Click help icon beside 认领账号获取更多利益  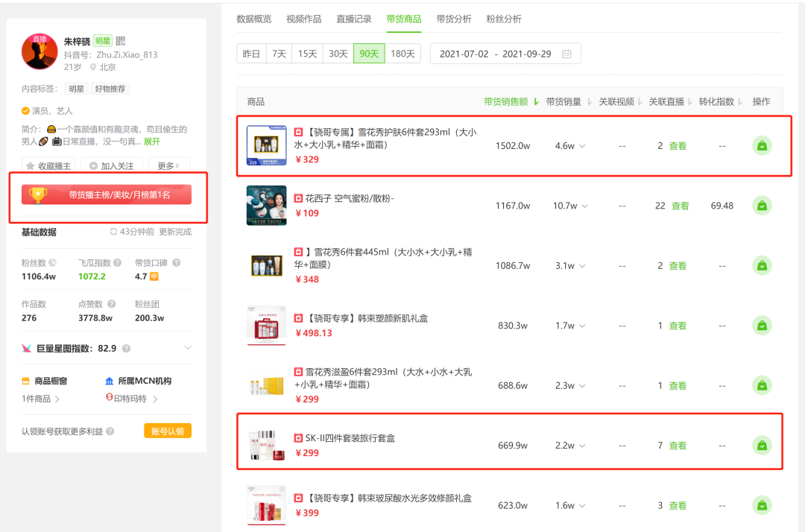click(110, 431)
